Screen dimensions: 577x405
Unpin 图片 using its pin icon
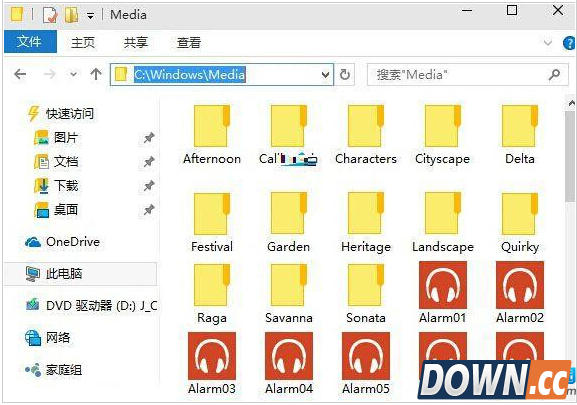149,138
